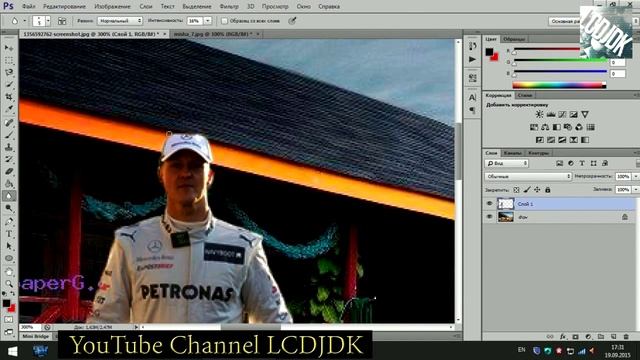Screen dimensions: 640x360
Task: Open tool preset picker arrow
Action: [24, 21]
